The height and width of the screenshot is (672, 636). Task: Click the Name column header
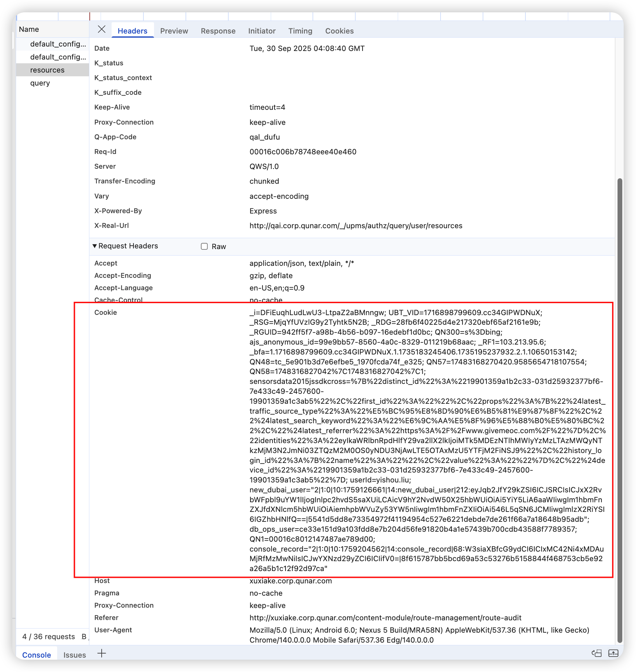coord(29,29)
